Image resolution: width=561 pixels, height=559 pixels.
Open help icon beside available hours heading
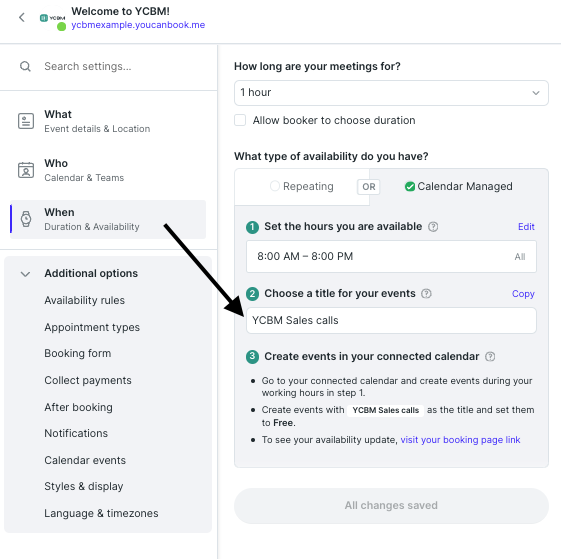pyautogui.click(x=433, y=227)
